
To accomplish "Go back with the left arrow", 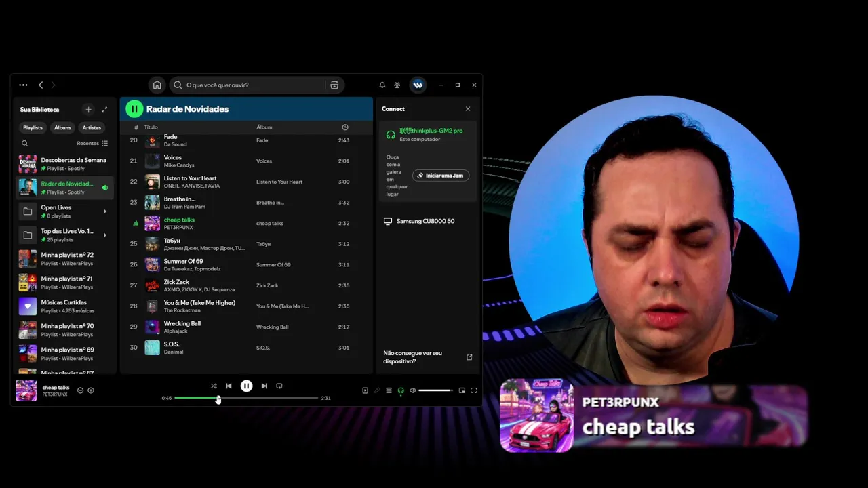I will (x=41, y=85).
